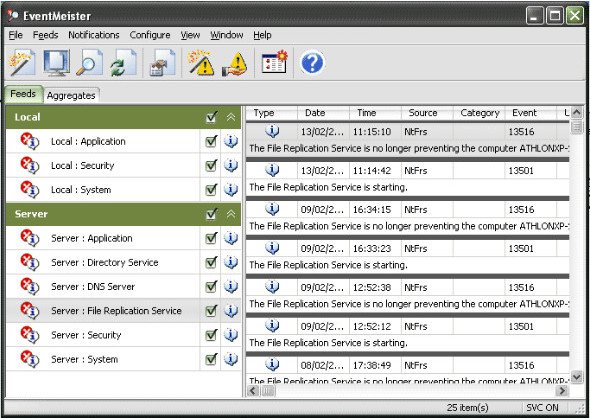Click the magic wand wizard toolbar icon

pyautogui.click(x=22, y=62)
